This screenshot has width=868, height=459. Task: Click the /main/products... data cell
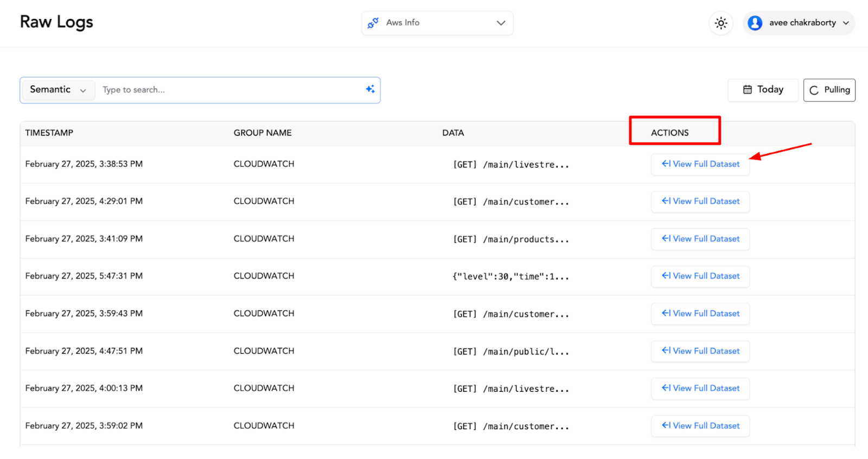coord(511,240)
